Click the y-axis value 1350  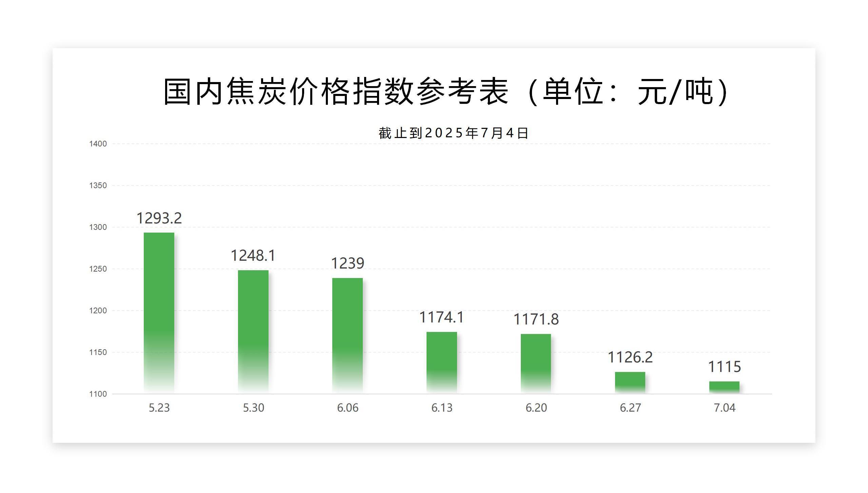pyautogui.click(x=98, y=185)
